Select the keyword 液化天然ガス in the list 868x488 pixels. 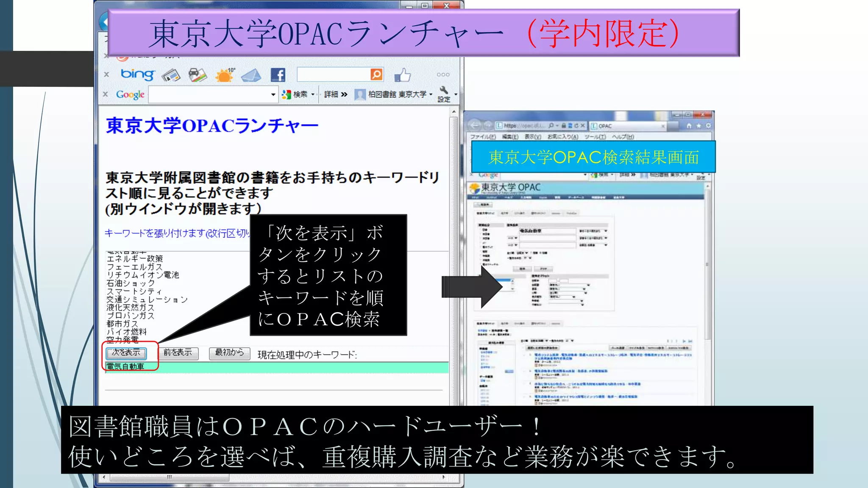point(130,308)
